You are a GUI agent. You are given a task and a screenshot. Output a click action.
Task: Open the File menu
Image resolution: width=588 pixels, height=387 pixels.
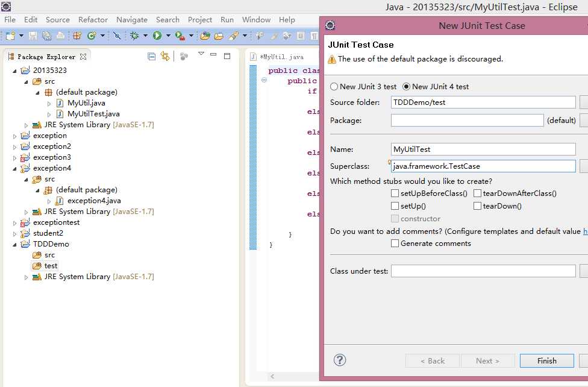pyautogui.click(x=10, y=19)
